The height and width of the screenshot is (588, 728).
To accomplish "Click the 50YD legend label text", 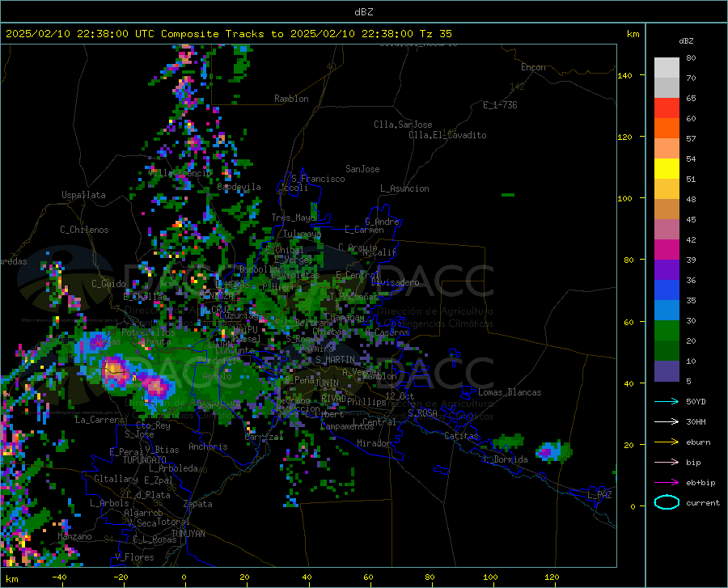I will point(696,401).
